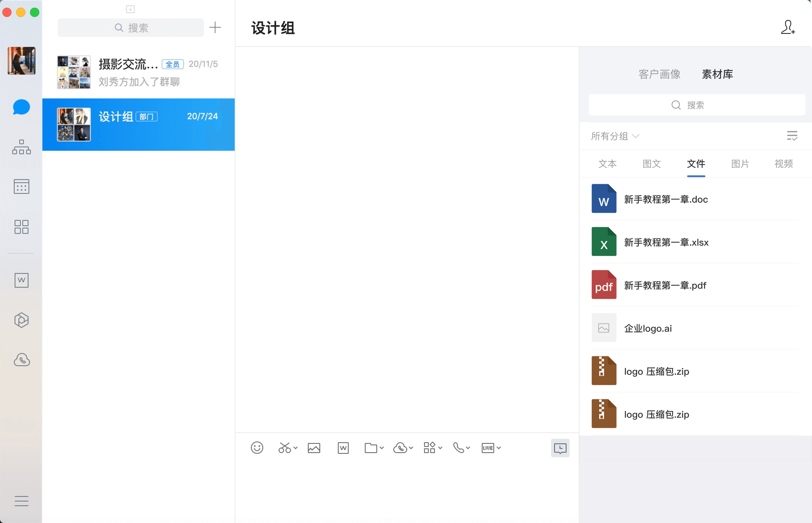812x523 pixels.
Task: Open the emoji picker in chat toolbar
Action: tap(257, 448)
